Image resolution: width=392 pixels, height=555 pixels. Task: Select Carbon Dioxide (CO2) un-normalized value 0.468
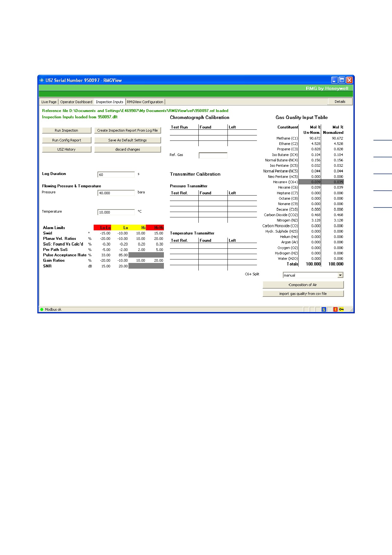click(x=316, y=215)
